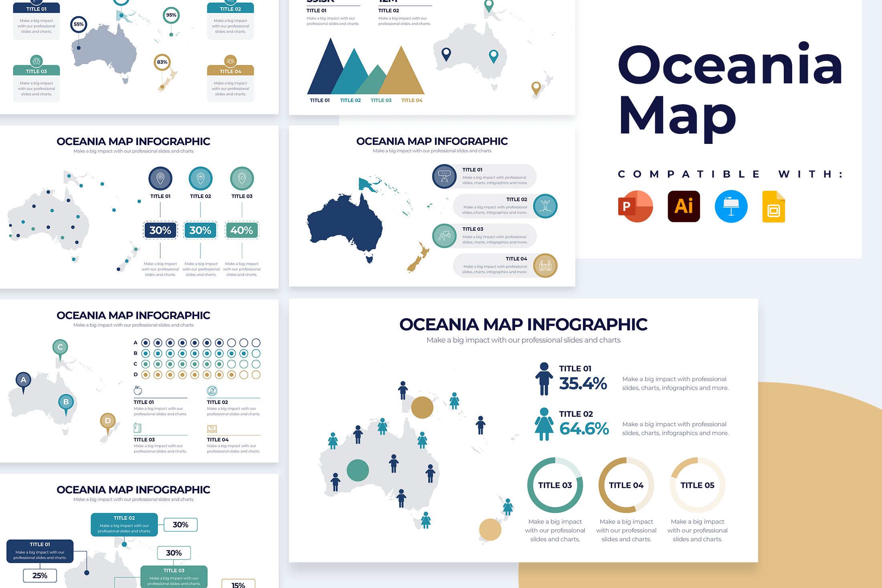882x588 pixels.
Task: Select the green TITLE 03 checkmark pin circle
Action: coord(242,178)
